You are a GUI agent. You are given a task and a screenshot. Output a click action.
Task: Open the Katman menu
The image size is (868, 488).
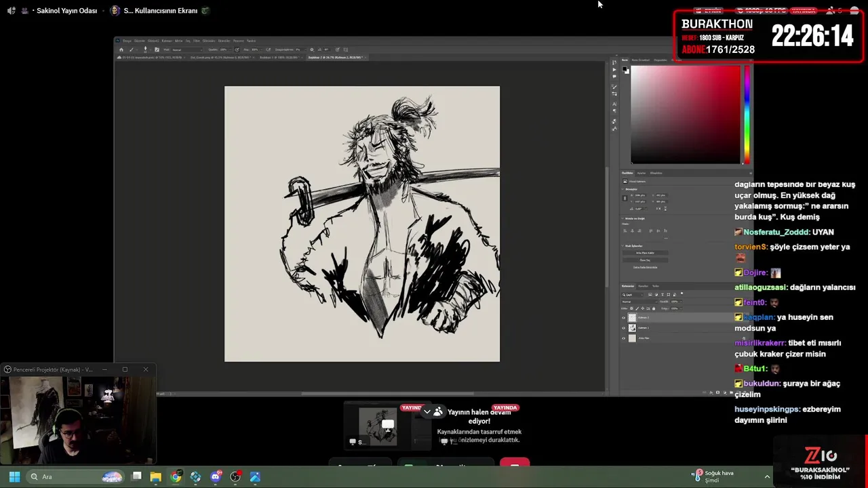(167, 41)
